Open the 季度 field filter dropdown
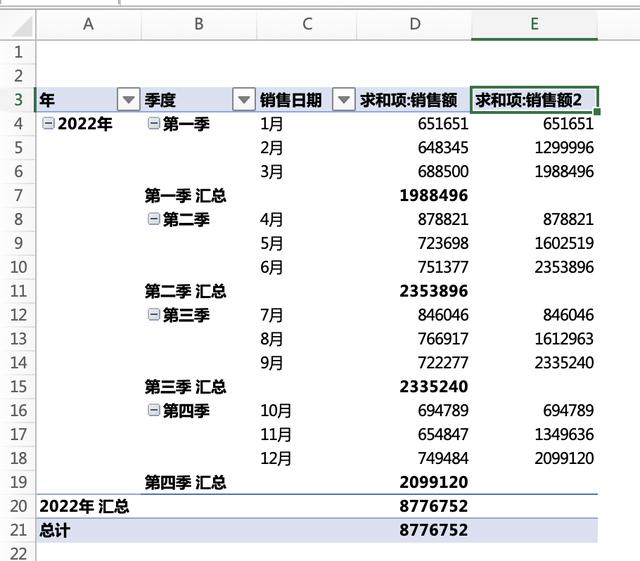 pyautogui.click(x=243, y=99)
